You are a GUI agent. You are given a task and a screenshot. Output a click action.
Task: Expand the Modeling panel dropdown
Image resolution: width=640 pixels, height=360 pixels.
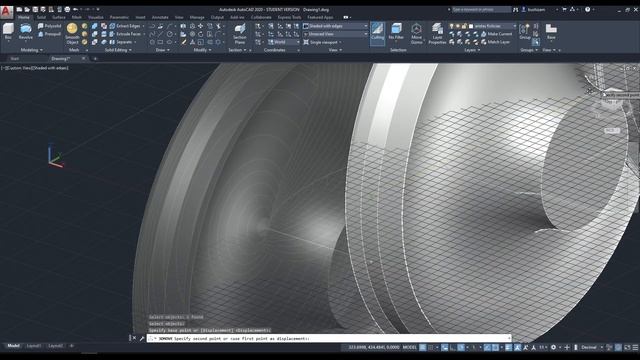click(31, 50)
